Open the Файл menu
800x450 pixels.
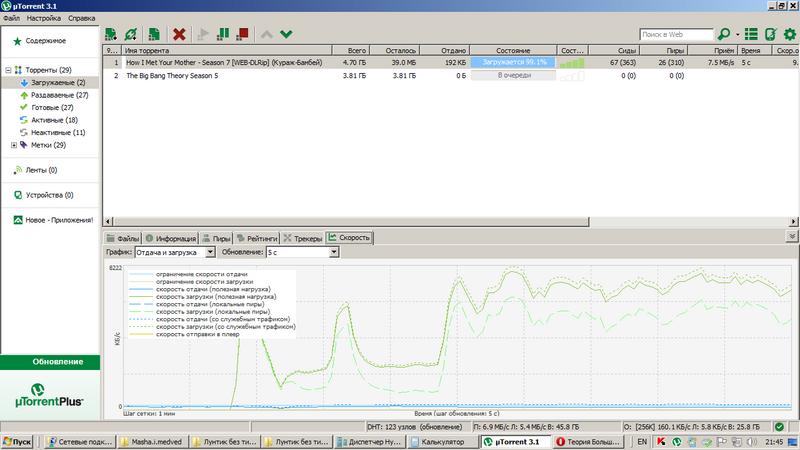click(x=11, y=18)
